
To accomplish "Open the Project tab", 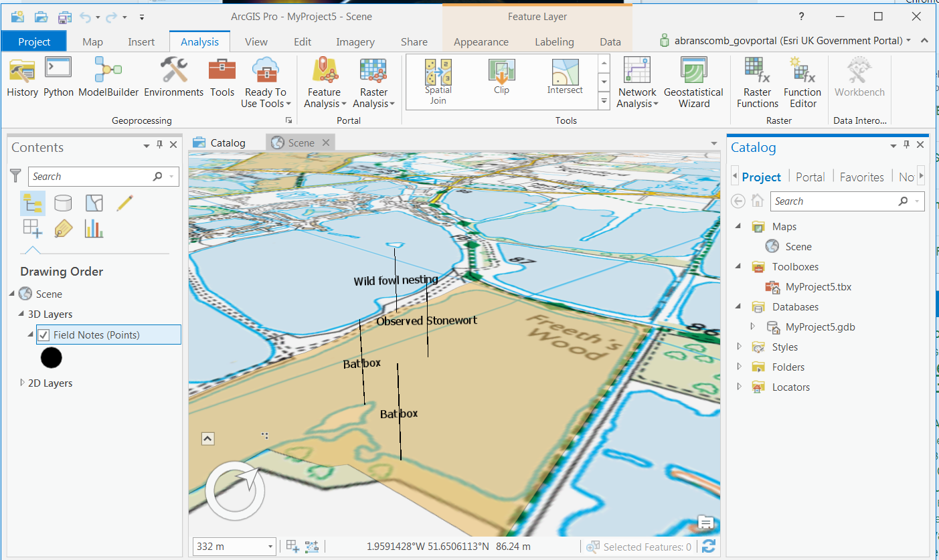I will tap(34, 41).
